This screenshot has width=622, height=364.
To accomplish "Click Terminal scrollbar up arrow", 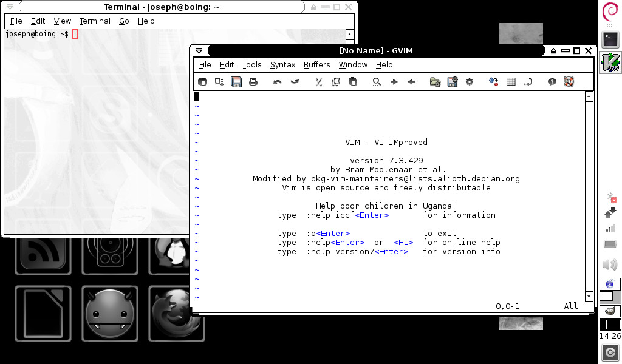I will 349,35.
